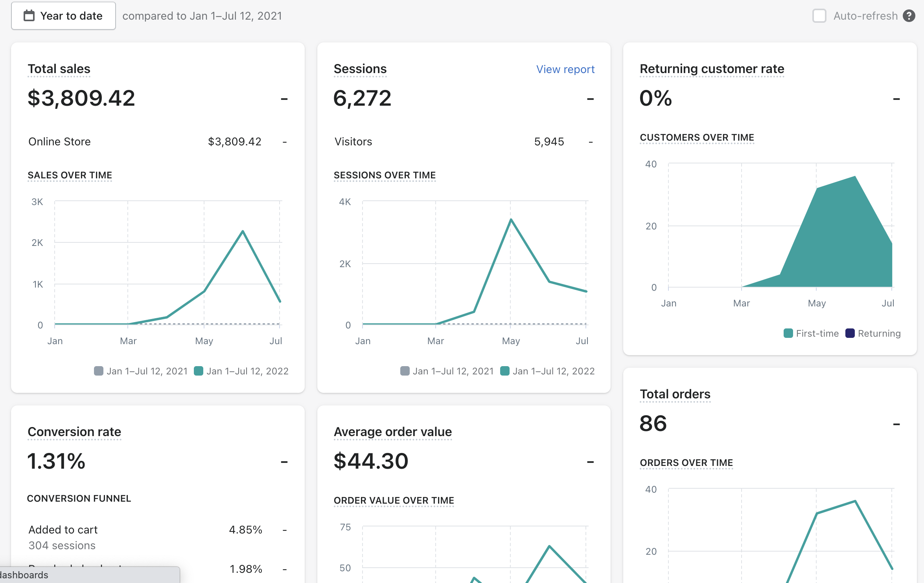Open the Sessions View report link

click(x=565, y=69)
